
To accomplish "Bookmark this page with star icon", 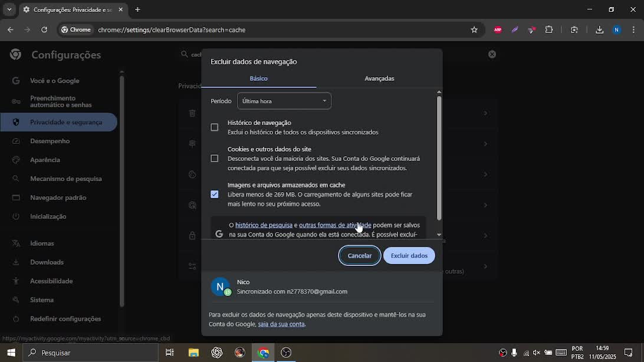I will click(474, 29).
